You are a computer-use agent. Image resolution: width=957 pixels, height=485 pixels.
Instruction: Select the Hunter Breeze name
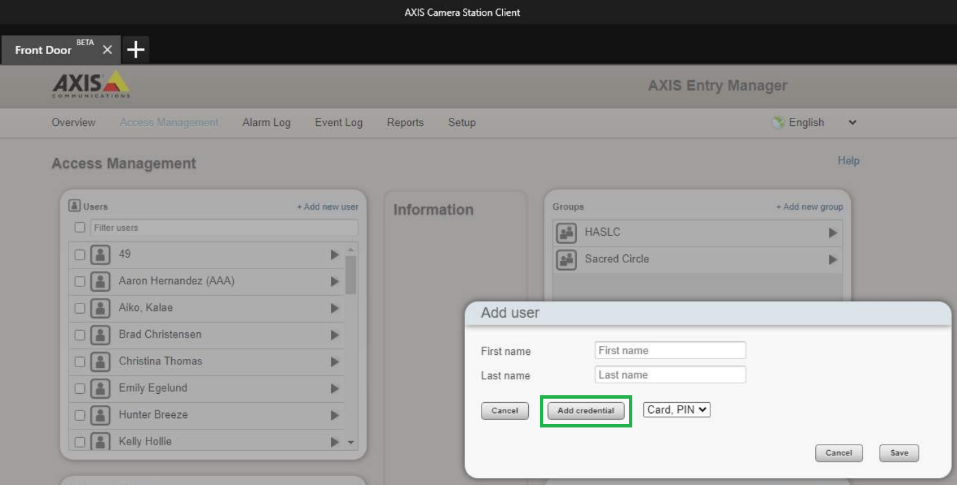point(153,415)
